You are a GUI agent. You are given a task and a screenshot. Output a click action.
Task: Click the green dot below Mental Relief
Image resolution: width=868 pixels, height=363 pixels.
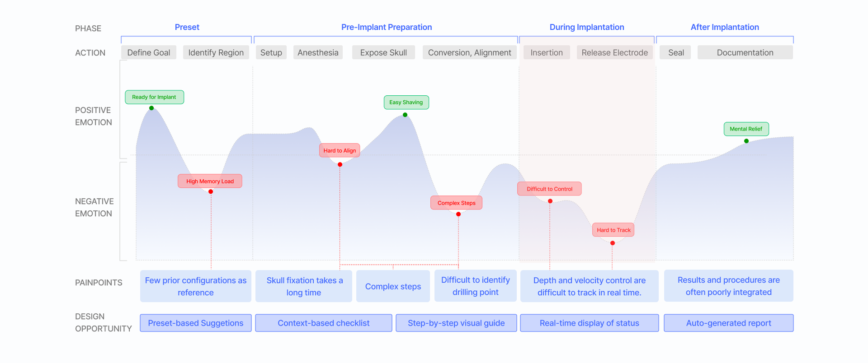click(x=746, y=141)
